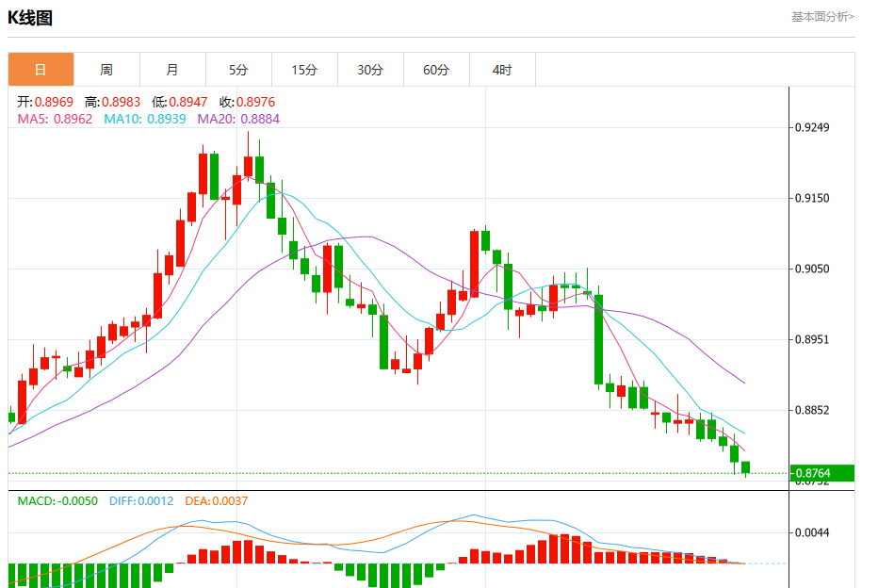Viewport: 878px width, 588px height.
Task: Open the 60分 interval tab
Action: [437, 70]
